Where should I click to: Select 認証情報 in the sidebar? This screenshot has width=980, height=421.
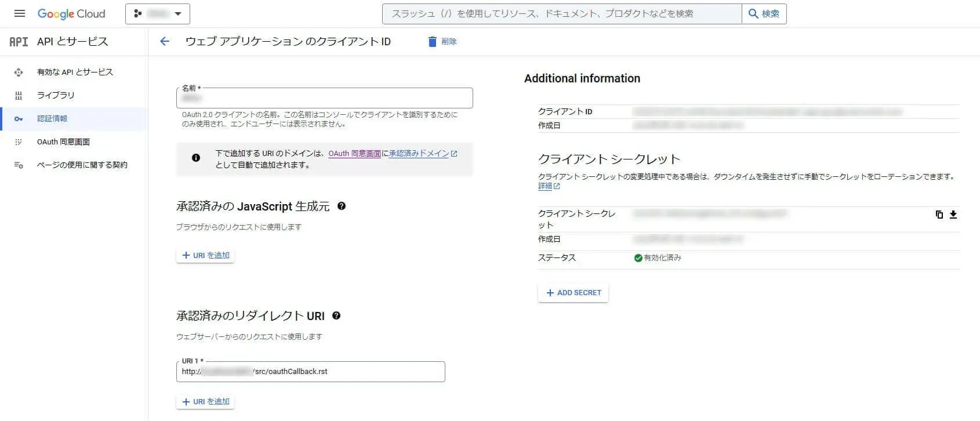coord(52,118)
